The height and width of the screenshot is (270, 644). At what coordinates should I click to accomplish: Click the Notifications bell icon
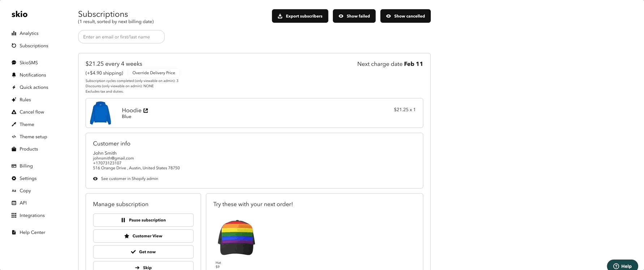tap(14, 75)
